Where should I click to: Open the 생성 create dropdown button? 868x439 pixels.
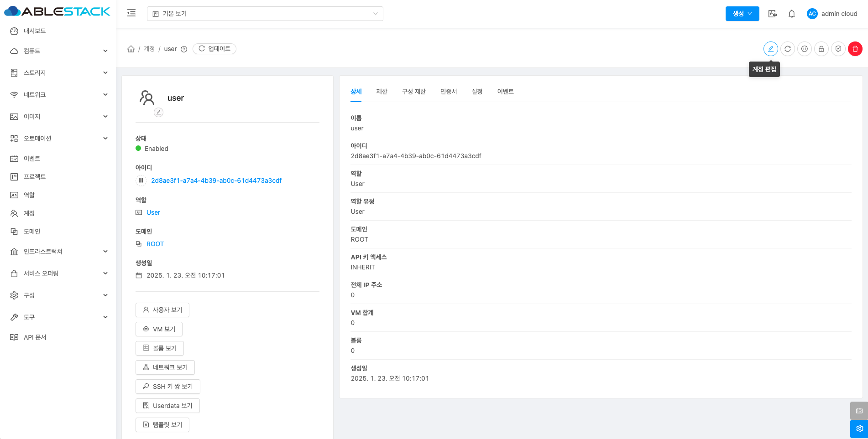[x=742, y=14]
